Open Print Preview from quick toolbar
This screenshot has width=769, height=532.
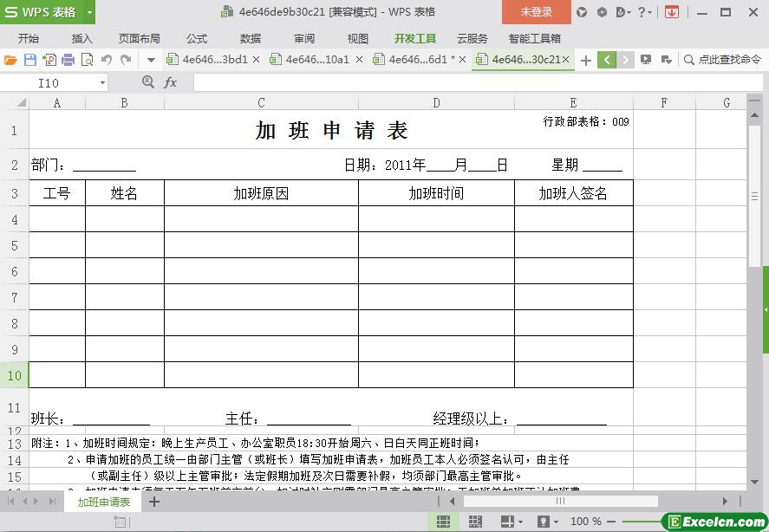click(87, 60)
